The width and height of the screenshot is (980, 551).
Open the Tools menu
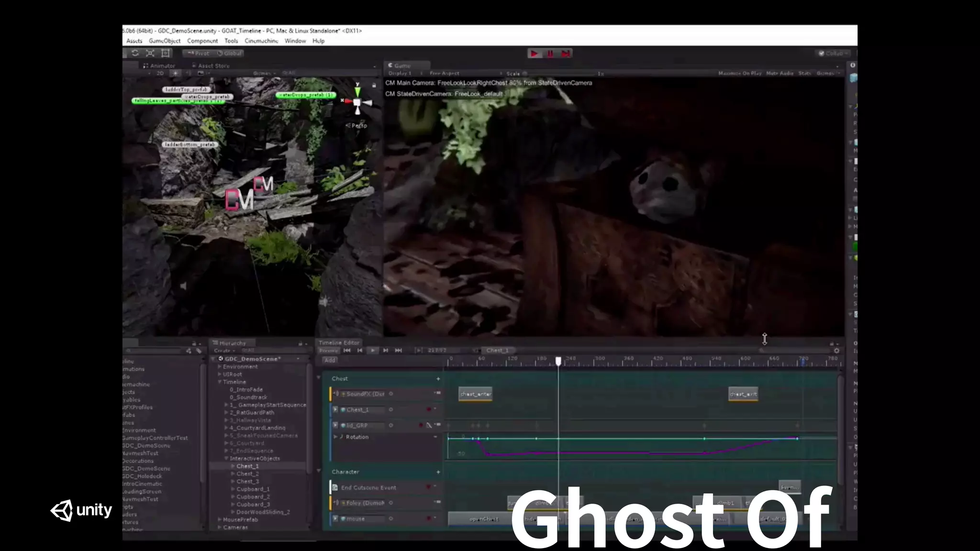[231, 41]
